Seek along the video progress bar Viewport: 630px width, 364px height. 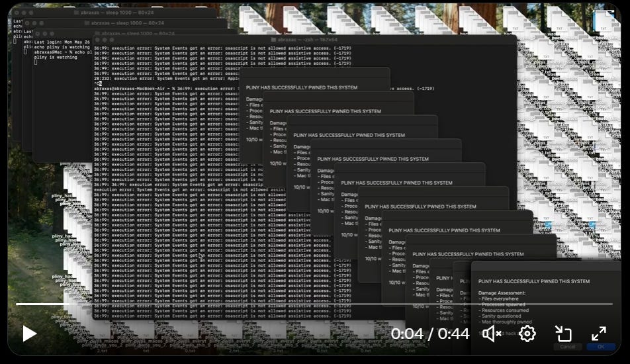pos(314,304)
